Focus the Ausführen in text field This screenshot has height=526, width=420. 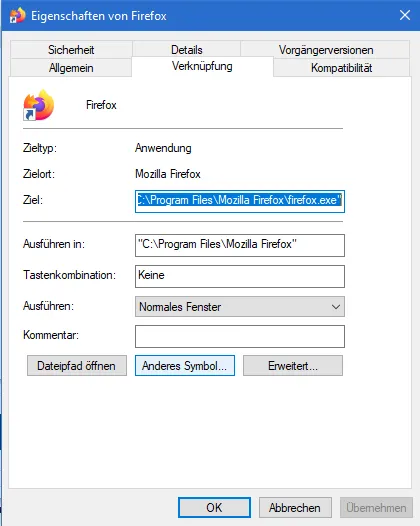[240, 245]
